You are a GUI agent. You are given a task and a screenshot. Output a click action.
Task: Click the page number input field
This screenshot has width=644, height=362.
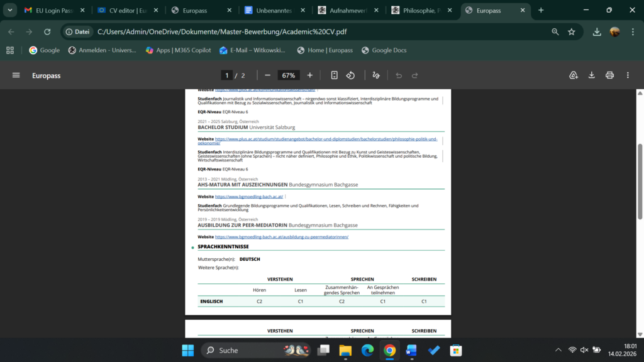pyautogui.click(x=227, y=75)
